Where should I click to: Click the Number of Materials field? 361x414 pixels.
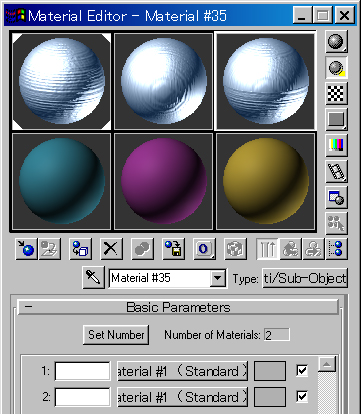point(277,335)
